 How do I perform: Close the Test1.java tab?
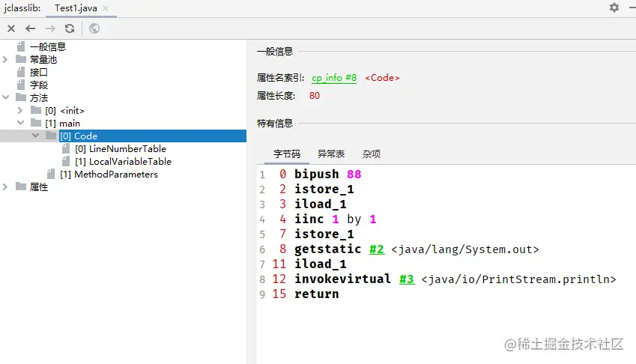pyautogui.click(x=106, y=8)
